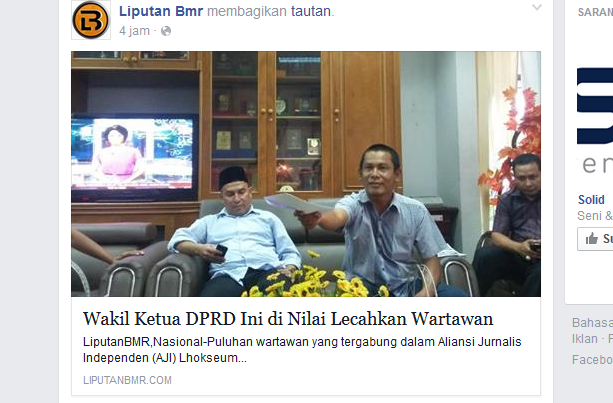Screen dimensions: 613x403
Task: Click the cut-off footer link after Iklan
Action: click(609, 339)
